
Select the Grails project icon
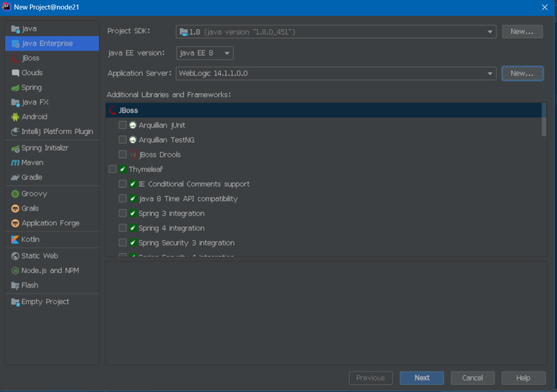pyautogui.click(x=15, y=208)
